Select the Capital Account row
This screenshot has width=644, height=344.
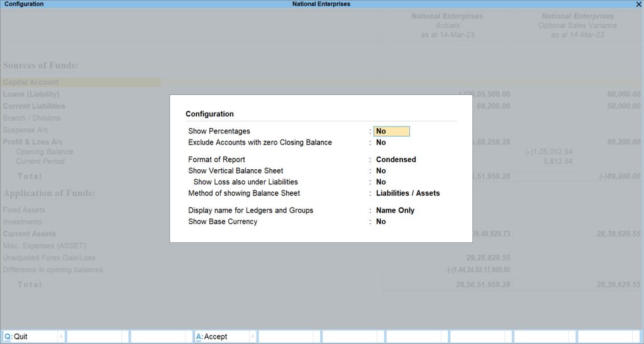point(81,82)
